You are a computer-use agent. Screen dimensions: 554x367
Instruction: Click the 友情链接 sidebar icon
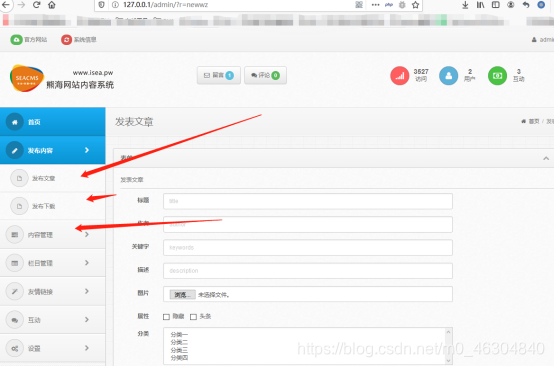coord(14,291)
